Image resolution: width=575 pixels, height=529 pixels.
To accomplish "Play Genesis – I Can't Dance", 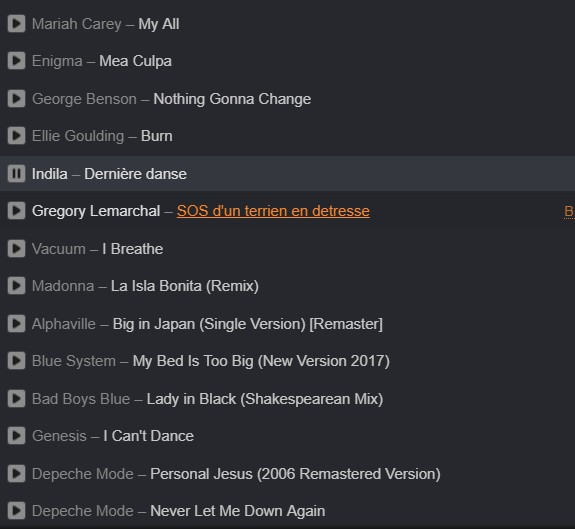I will click(x=17, y=436).
